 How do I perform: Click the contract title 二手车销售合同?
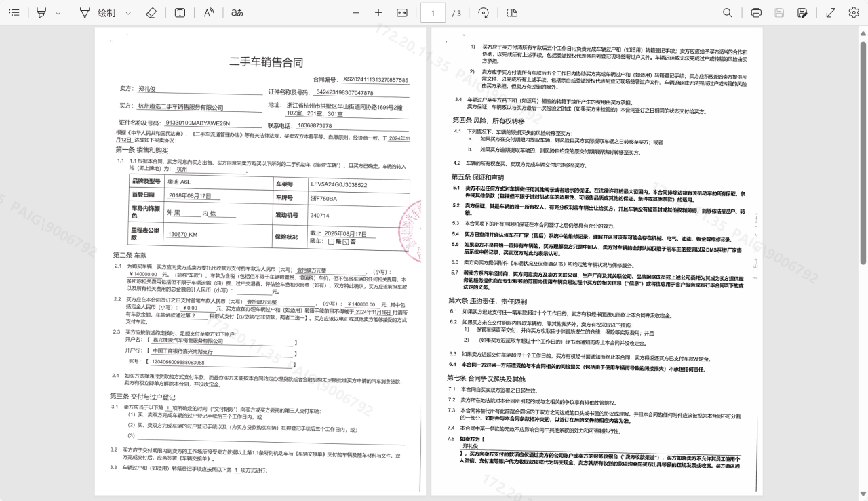tap(266, 62)
